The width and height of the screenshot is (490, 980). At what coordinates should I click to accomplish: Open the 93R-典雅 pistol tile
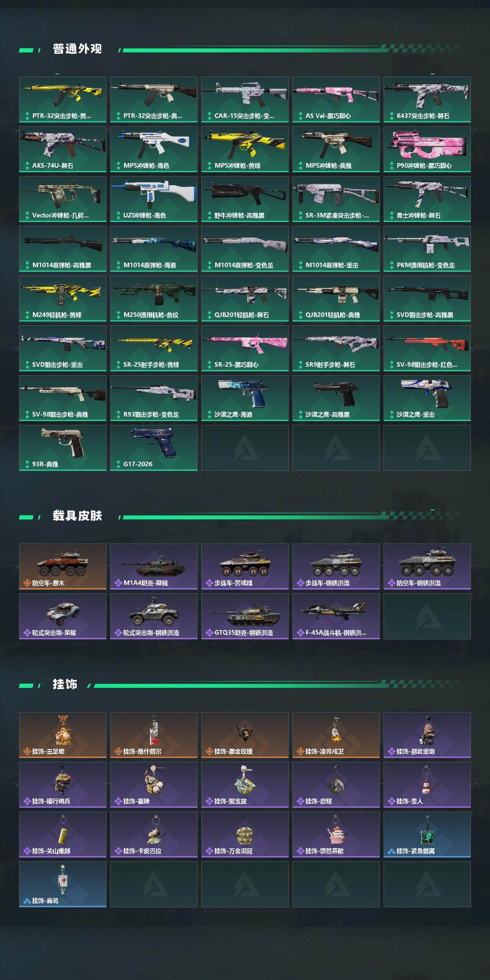pyautogui.click(x=63, y=448)
